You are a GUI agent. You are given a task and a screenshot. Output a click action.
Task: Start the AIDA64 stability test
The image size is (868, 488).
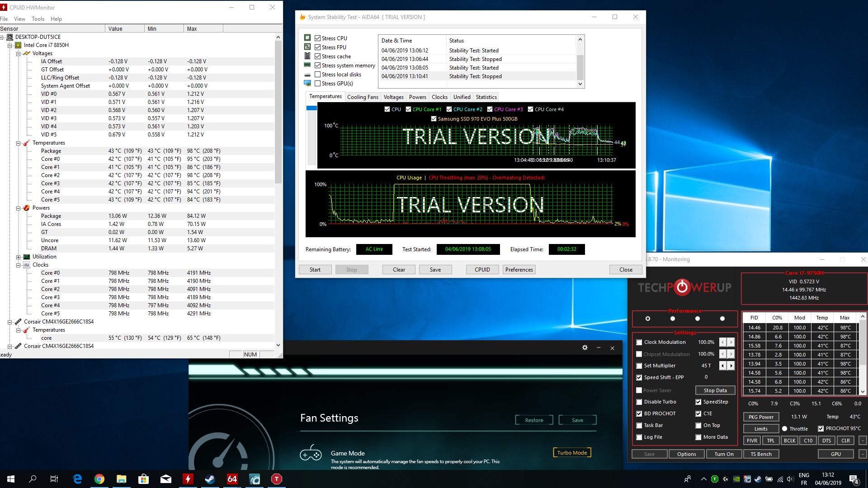pos(315,270)
